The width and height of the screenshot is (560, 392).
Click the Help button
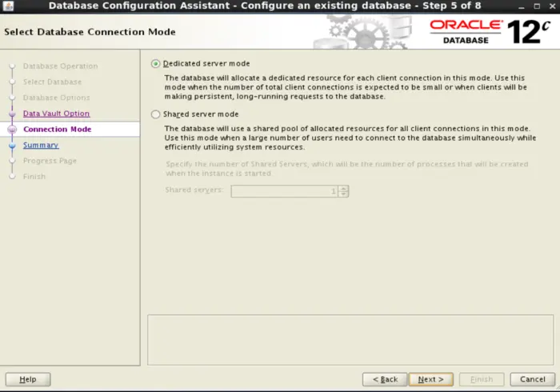[28, 379]
